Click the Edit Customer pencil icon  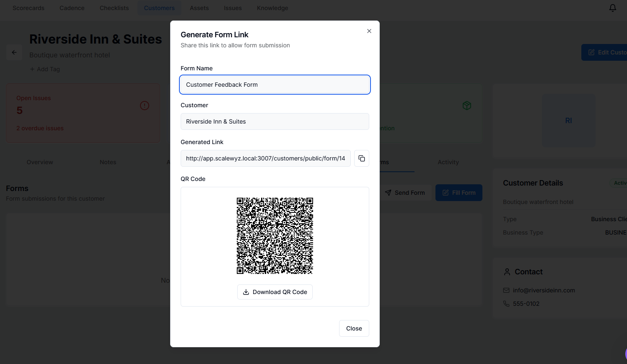coord(591,52)
